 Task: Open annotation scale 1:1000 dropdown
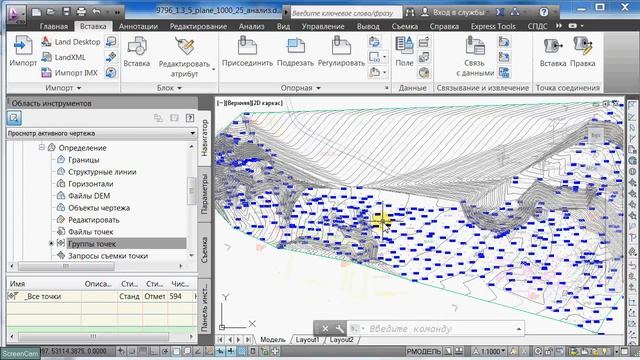tap(489, 351)
